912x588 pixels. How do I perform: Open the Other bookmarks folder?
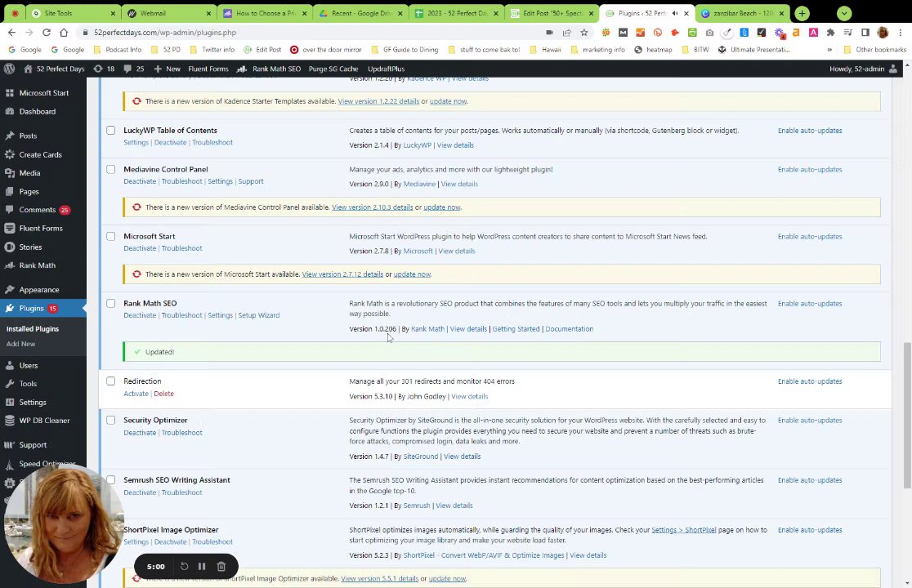pos(874,50)
